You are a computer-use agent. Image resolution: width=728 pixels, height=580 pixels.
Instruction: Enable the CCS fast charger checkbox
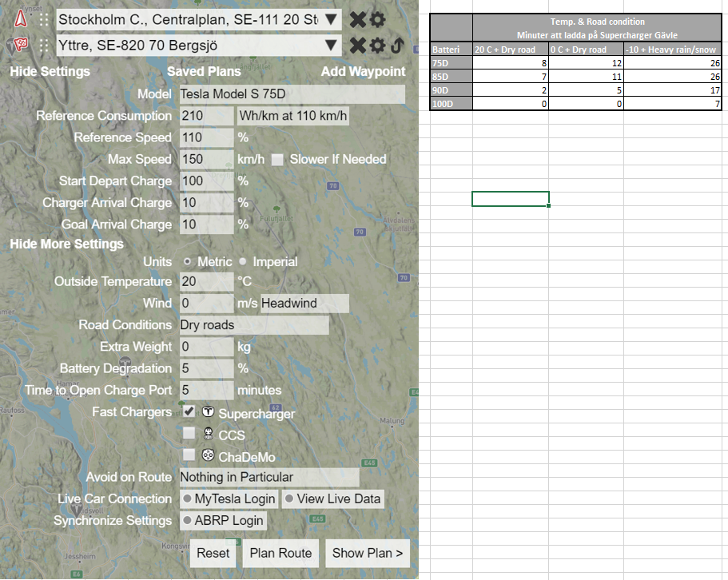[x=189, y=433]
